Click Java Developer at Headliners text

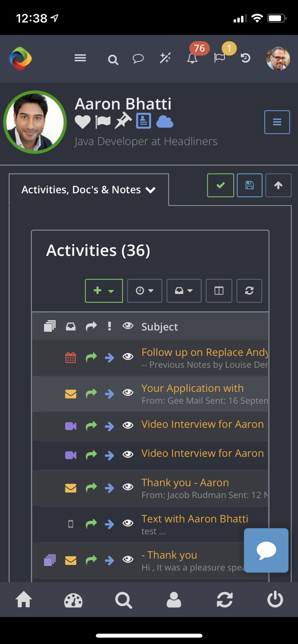click(x=146, y=142)
